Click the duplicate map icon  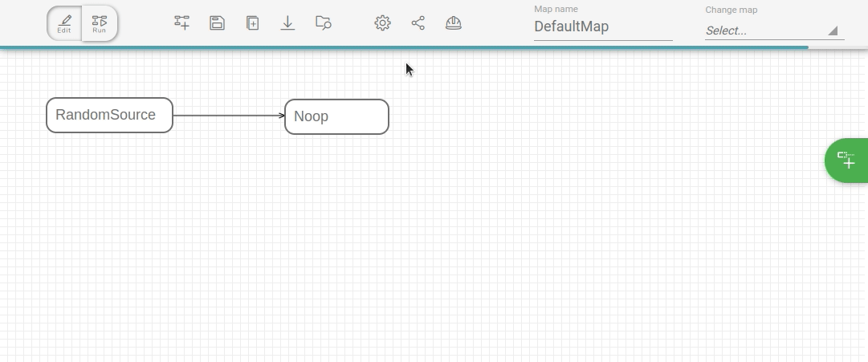252,22
